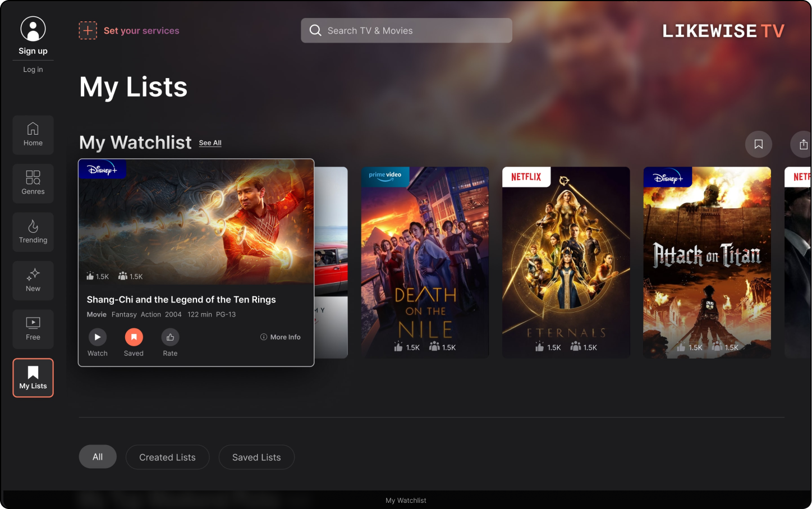Click the Shang-Chi banner image
Viewport: 812px width, 509px height.
tap(196, 222)
